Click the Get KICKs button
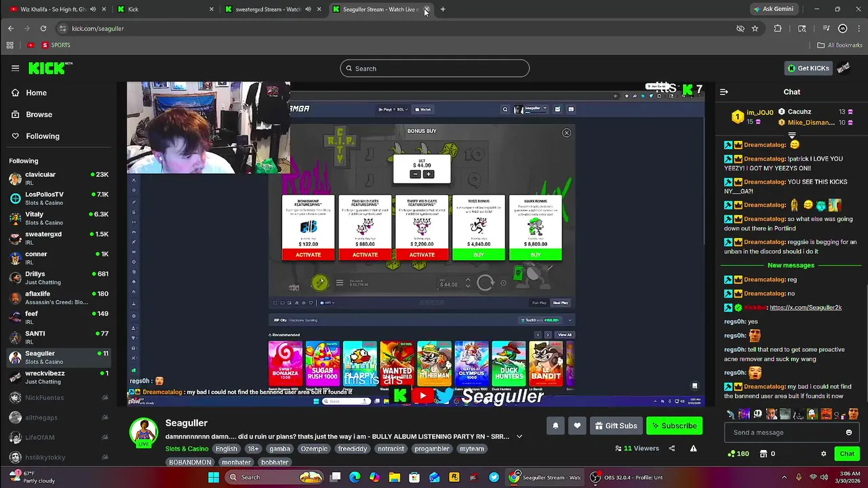This screenshot has width=868, height=488. pyautogui.click(x=808, y=68)
